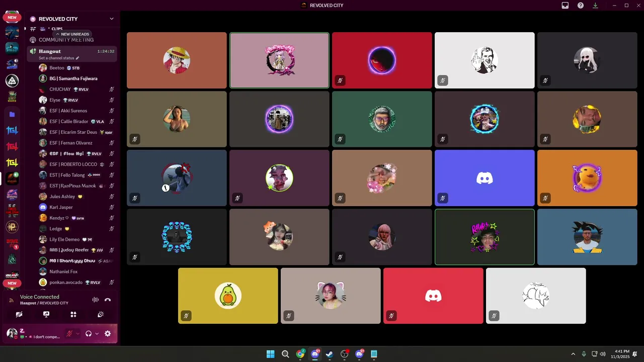Screen dimensions: 644x362
Task: Click Set a channel status
Action: click(x=59, y=58)
